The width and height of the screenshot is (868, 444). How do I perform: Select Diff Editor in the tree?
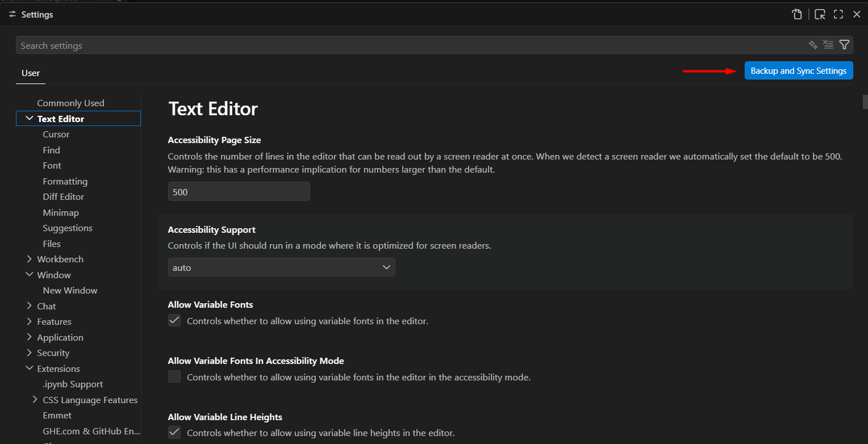pyautogui.click(x=64, y=196)
